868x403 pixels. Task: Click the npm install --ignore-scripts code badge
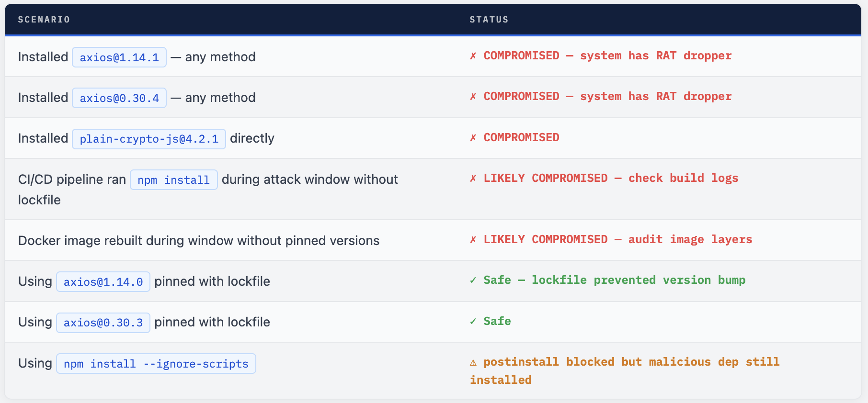click(x=156, y=364)
